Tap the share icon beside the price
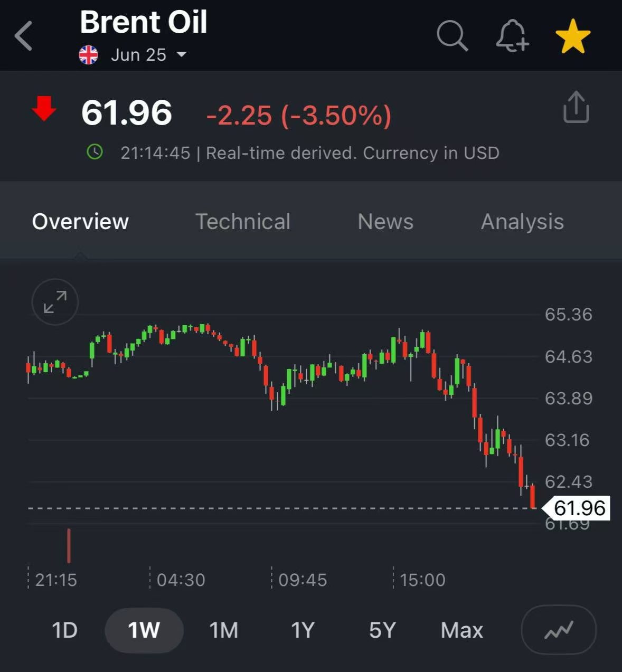Image resolution: width=622 pixels, height=672 pixels. (x=576, y=107)
